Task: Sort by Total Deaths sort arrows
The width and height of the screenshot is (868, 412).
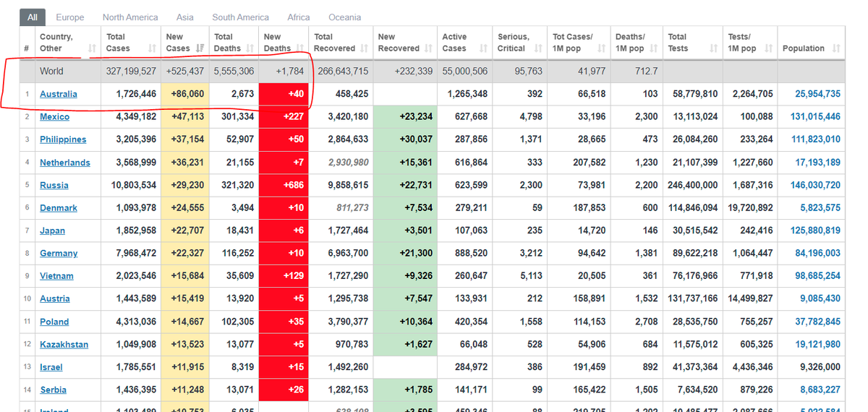Action: pyautogui.click(x=250, y=48)
